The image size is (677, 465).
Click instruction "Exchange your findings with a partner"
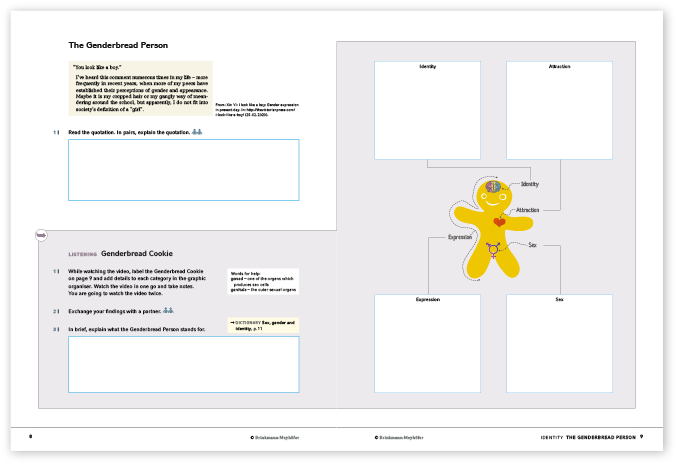tap(114, 311)
